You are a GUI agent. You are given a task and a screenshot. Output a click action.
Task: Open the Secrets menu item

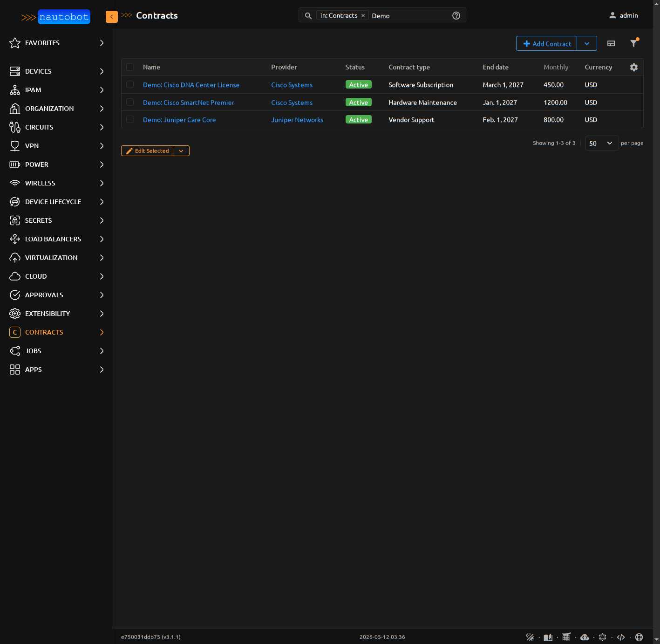[56, 220]
